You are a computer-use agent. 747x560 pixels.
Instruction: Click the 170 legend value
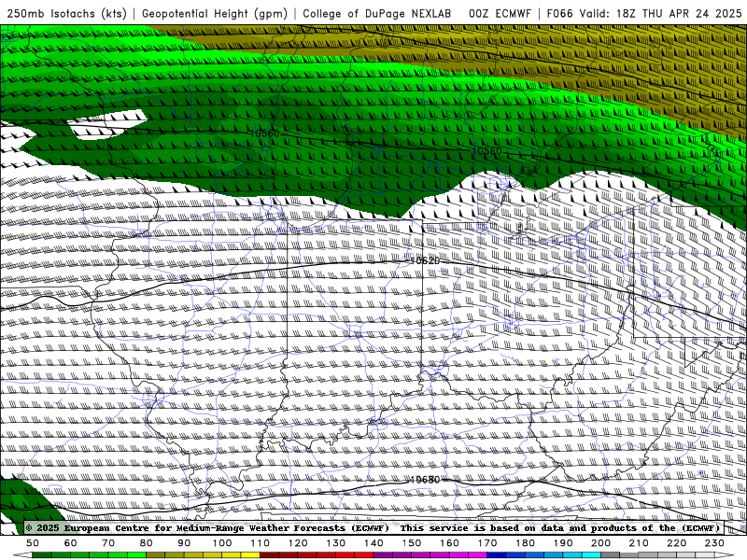click(x=487, y=543)
